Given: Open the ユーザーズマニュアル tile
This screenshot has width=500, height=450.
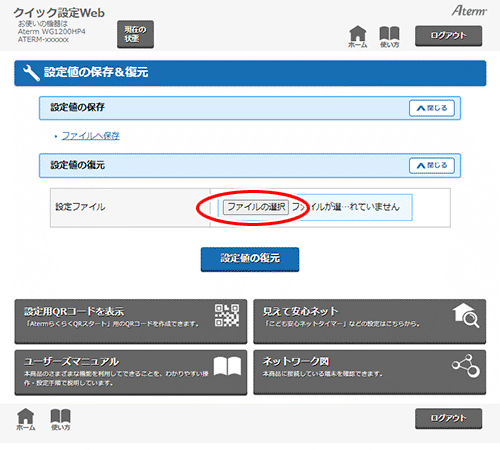Looking at the screenshot, I should (x=131, y=372).
